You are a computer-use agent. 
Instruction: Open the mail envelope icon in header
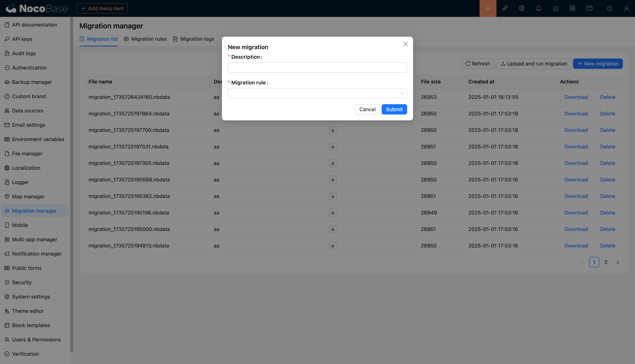pyautogui.click(x=589, y=8)
